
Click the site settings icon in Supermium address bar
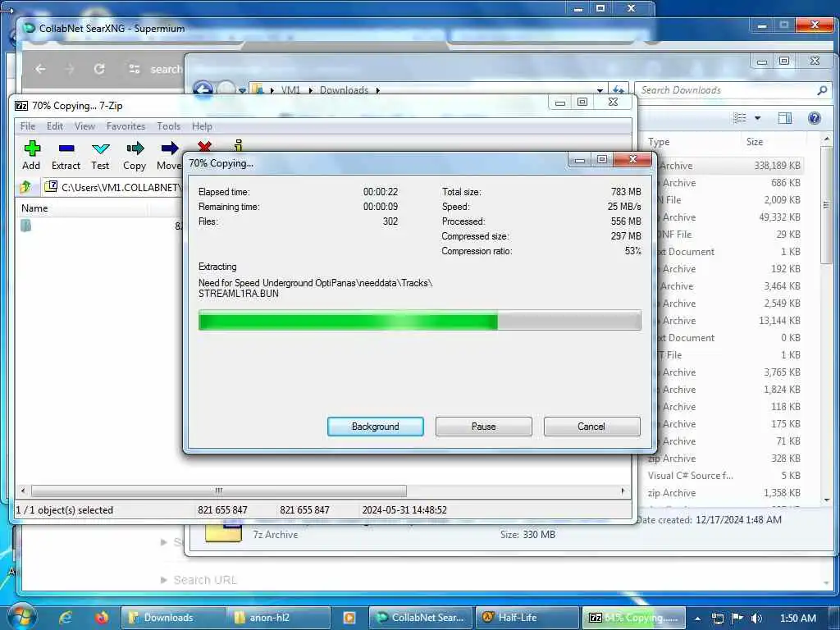134,69
